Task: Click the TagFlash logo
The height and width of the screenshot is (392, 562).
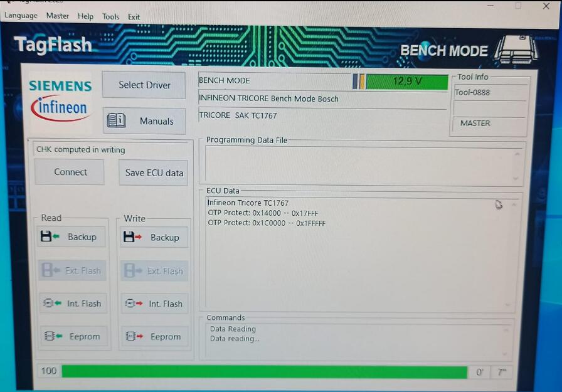Action: pos(53,45)
